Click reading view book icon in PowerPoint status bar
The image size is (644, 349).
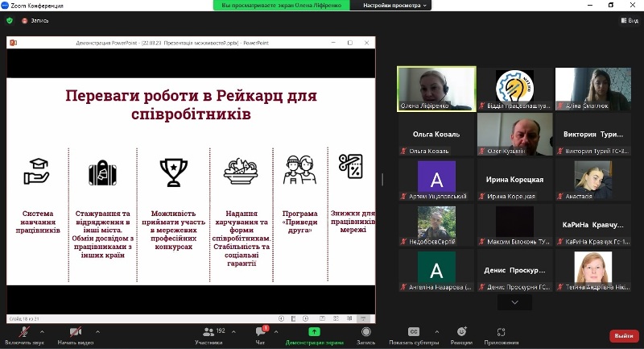click(349, 318)
